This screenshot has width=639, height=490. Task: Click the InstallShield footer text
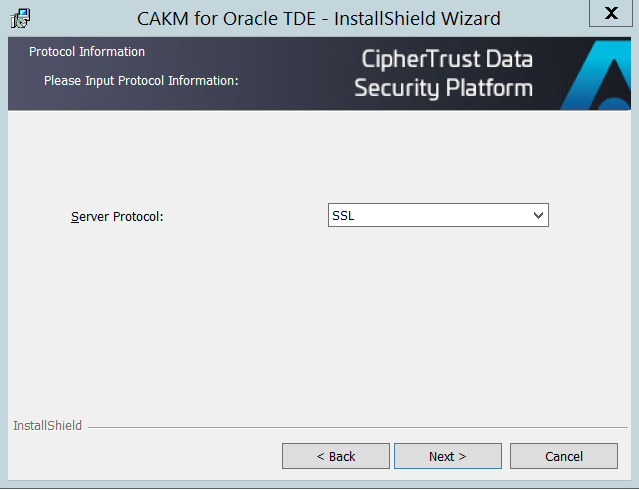47,426
